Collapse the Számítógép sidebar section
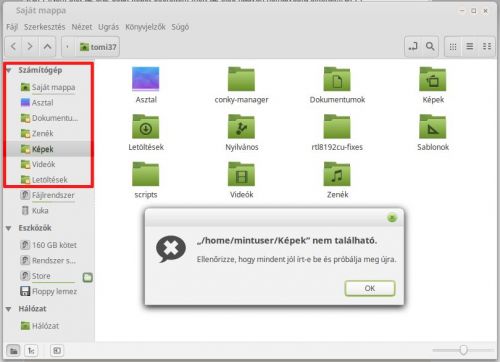The image size is (500, 362). click(x=9, y=70)
